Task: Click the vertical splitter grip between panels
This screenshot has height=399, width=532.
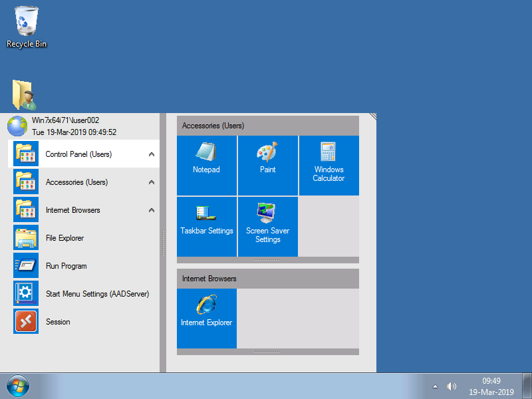Action: [x=163, y=243]
